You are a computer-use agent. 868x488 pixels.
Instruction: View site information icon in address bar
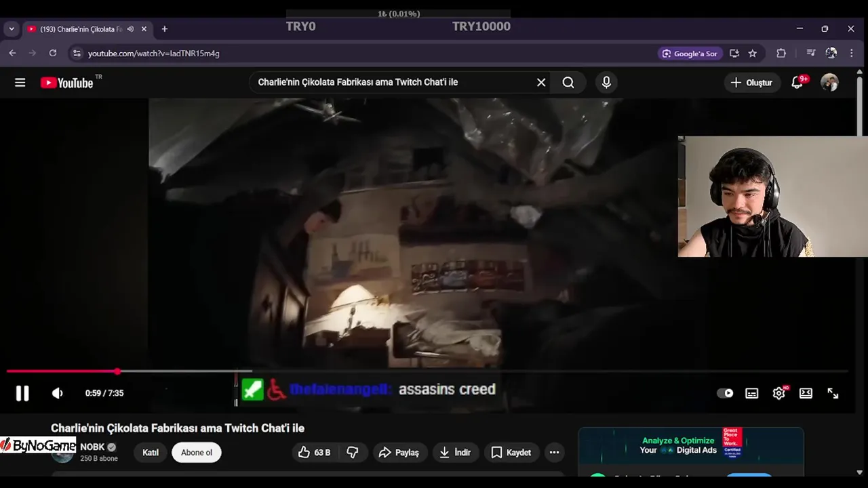[77, 53]
